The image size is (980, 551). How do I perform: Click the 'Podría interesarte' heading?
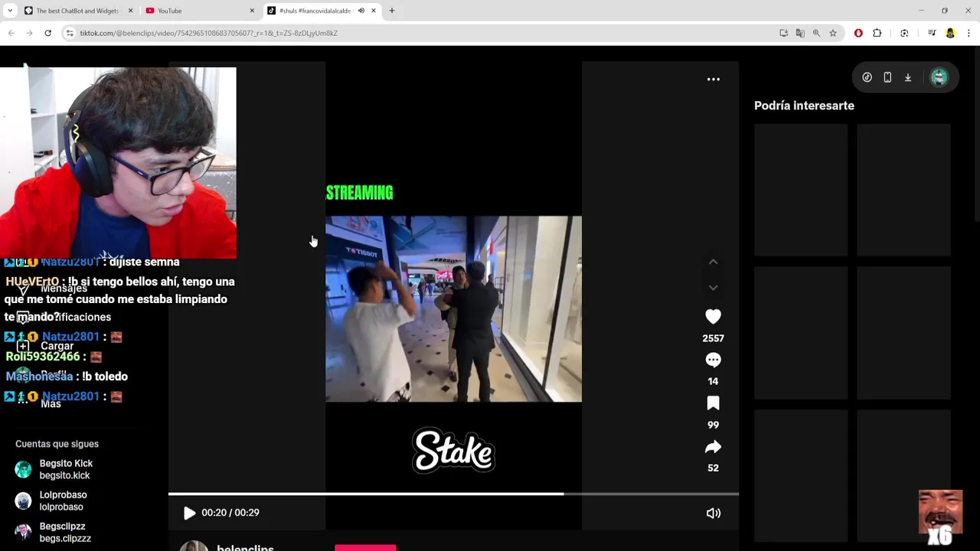tap(804, 106)
